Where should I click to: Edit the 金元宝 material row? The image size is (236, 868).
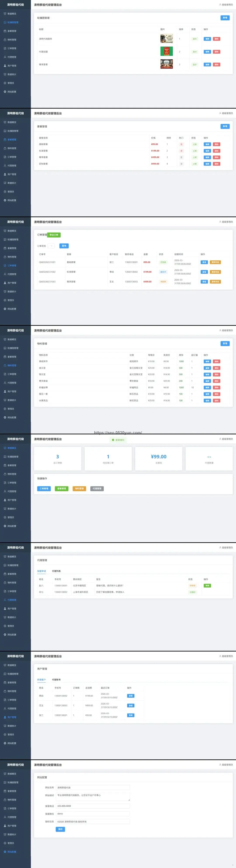207,368
